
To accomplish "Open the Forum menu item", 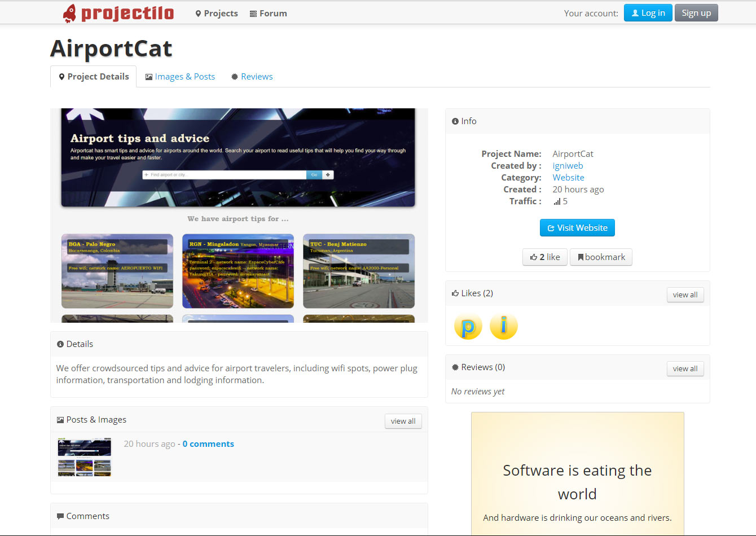I will (269, 14).
